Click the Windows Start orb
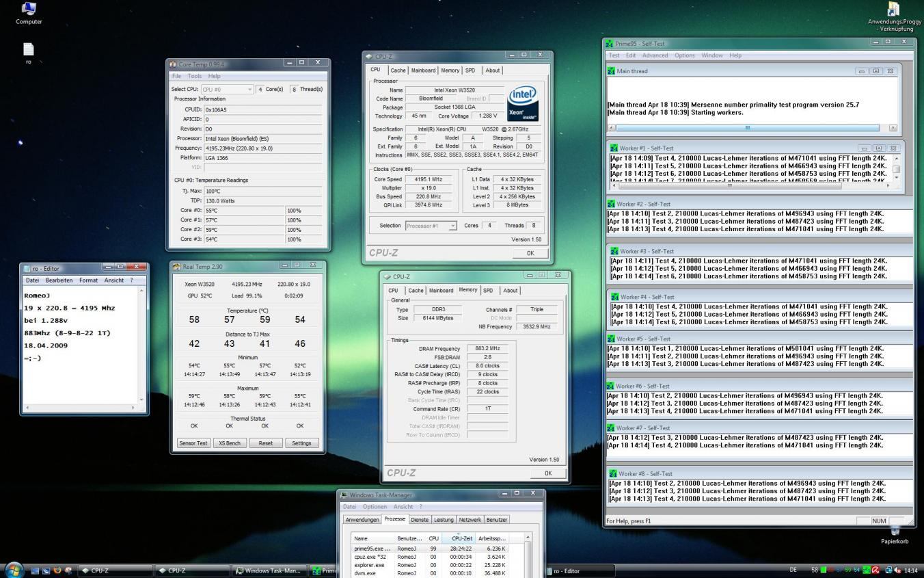 point(14,570)
